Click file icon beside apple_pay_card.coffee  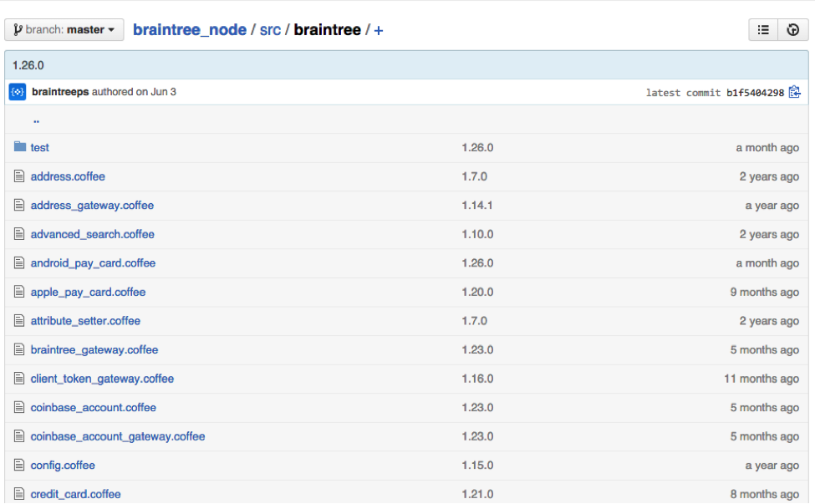(x=19, y=292)
